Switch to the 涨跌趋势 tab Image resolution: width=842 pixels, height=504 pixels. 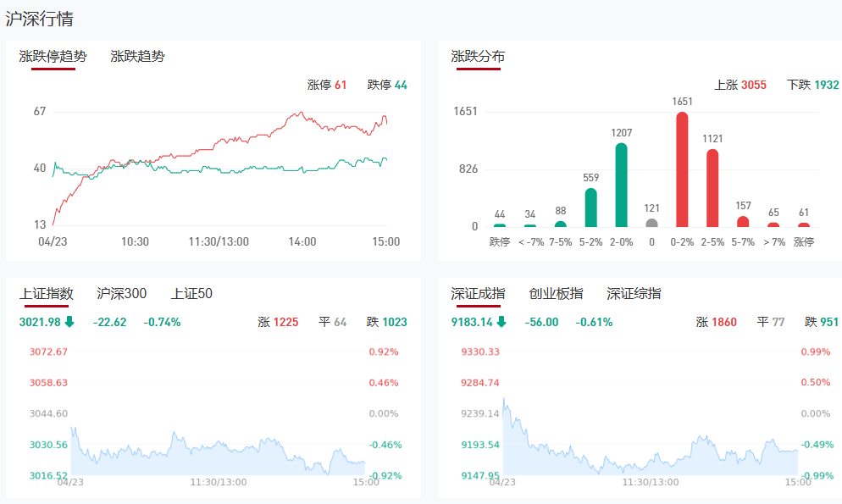(x=137, y=57)
